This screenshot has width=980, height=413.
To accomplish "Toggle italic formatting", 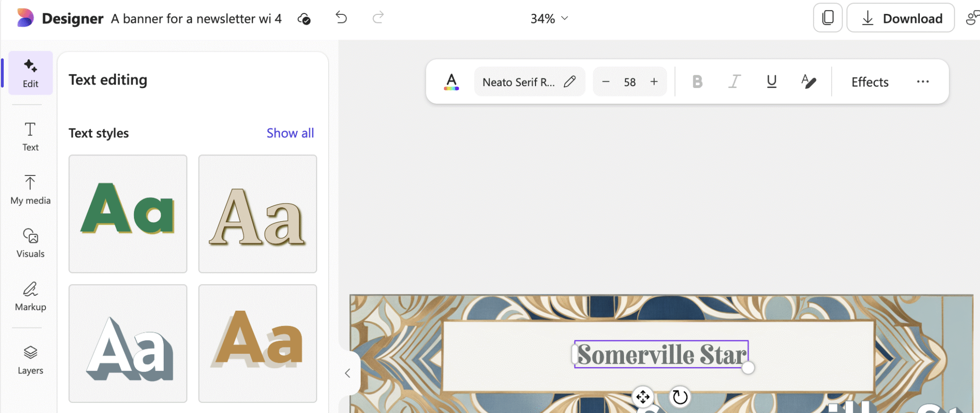I will (735, 82).
